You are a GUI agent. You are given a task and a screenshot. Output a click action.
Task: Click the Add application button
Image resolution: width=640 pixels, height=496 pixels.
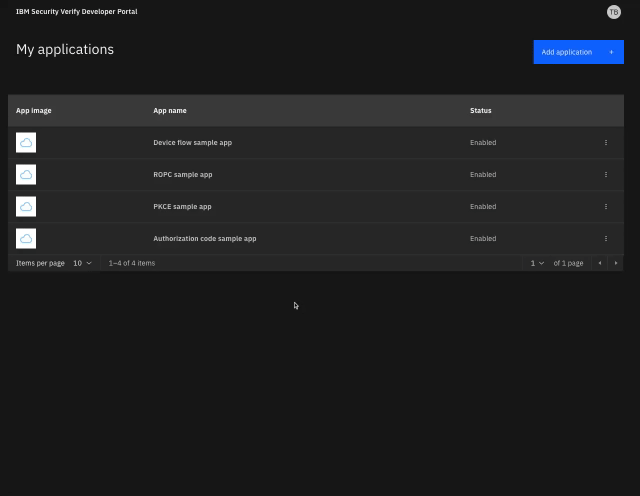[578, 52]
